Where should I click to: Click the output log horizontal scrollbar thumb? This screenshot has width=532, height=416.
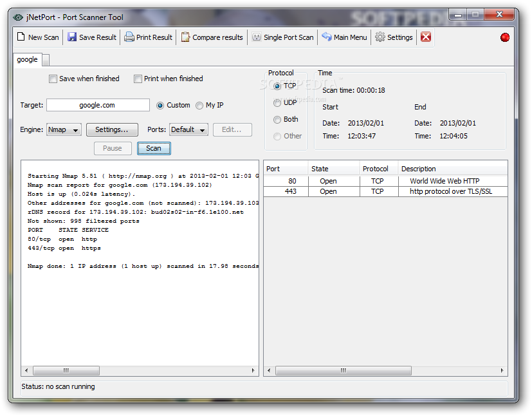pyautogui.click(x=66, y=370)
